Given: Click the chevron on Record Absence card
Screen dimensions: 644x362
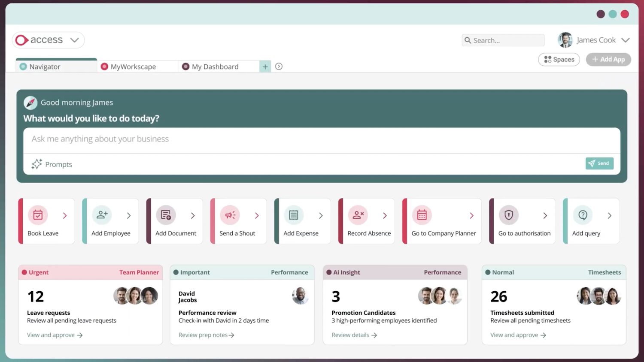Looking at the screenshot, I should tap(385, 216).
